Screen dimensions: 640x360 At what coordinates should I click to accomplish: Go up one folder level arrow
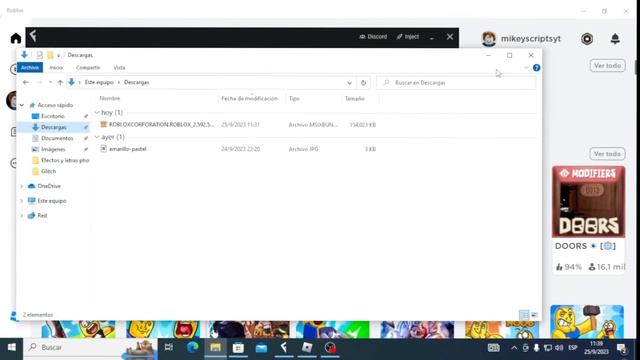point(60,82)
